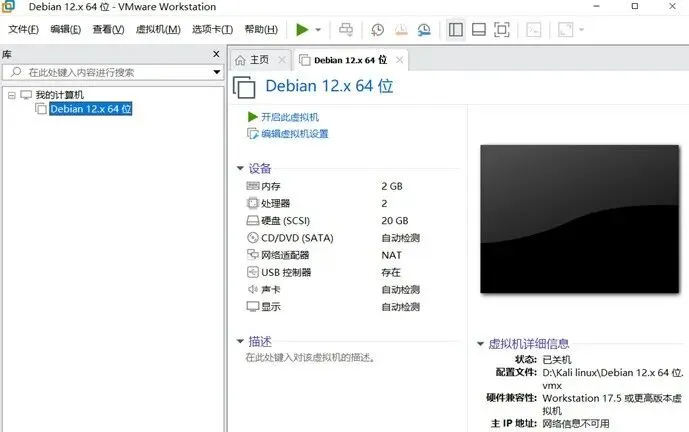Click 开启此虚拟机 to power on

(290, 117)
